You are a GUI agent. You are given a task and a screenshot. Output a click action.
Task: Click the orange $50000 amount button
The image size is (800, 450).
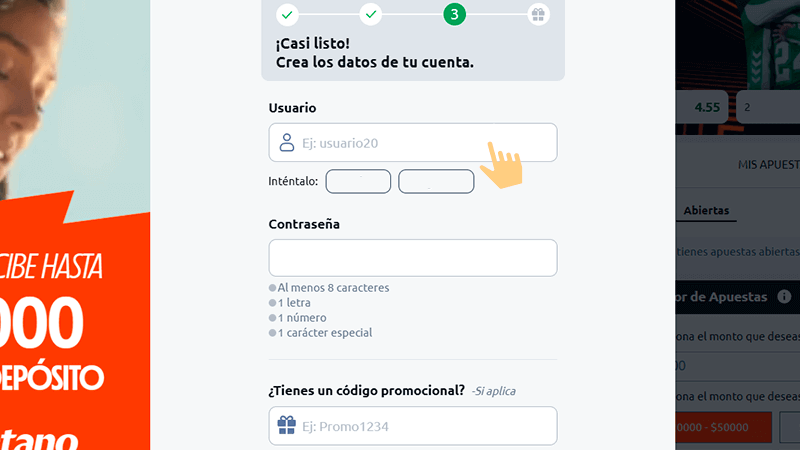(x=722, y=427)
